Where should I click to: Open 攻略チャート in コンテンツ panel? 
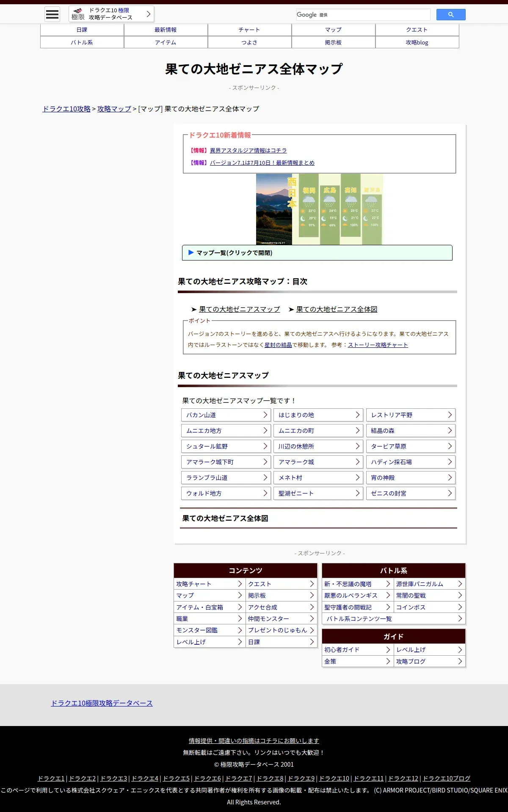210,584
